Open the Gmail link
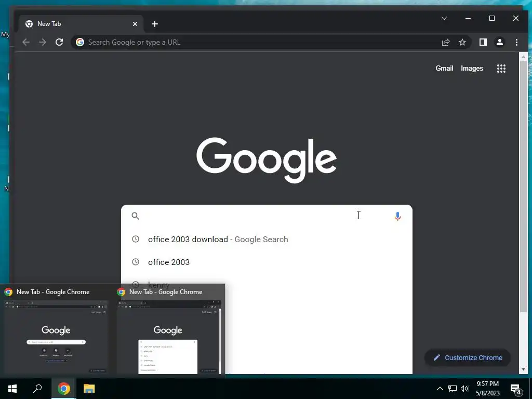Viewport: 532px width, 399px height. tap(444, 68)
